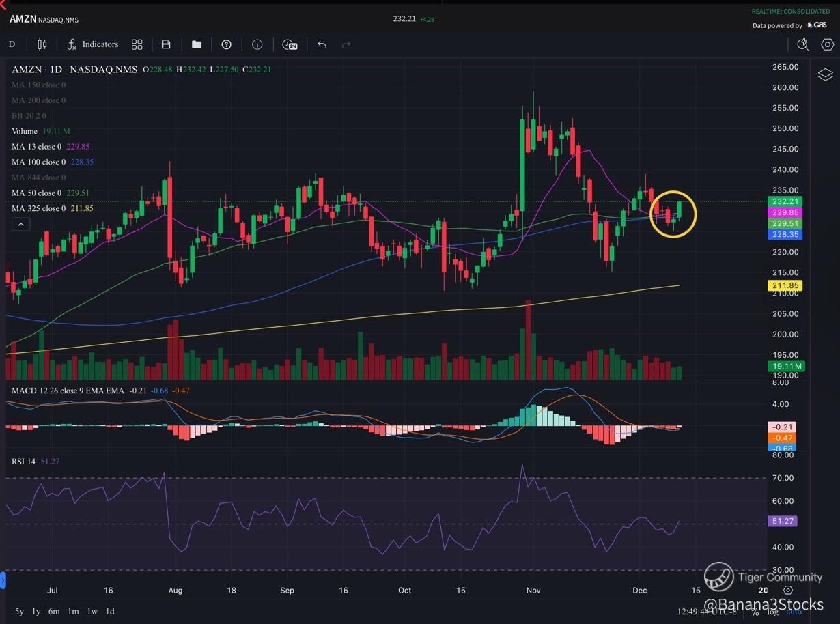Click the Aug date on time axis
The height and width of the screenshot is (624, 840).
pyautogui.click(x=176, y=590)
